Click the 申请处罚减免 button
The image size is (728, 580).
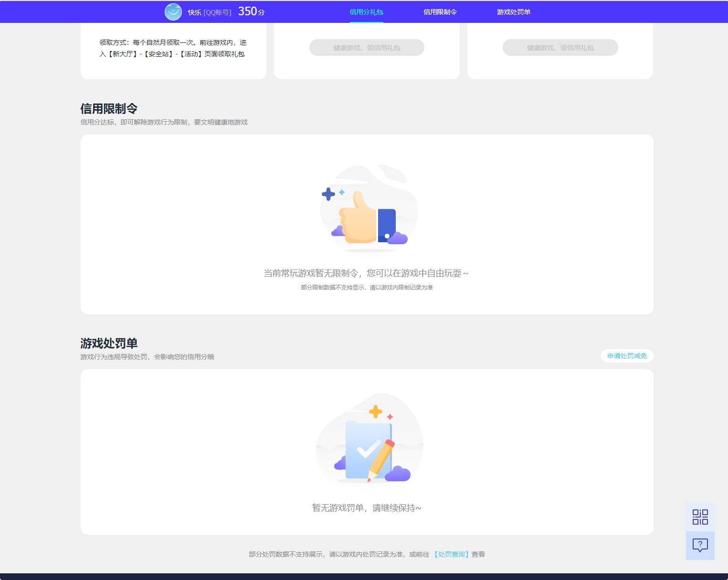point(627,356)
